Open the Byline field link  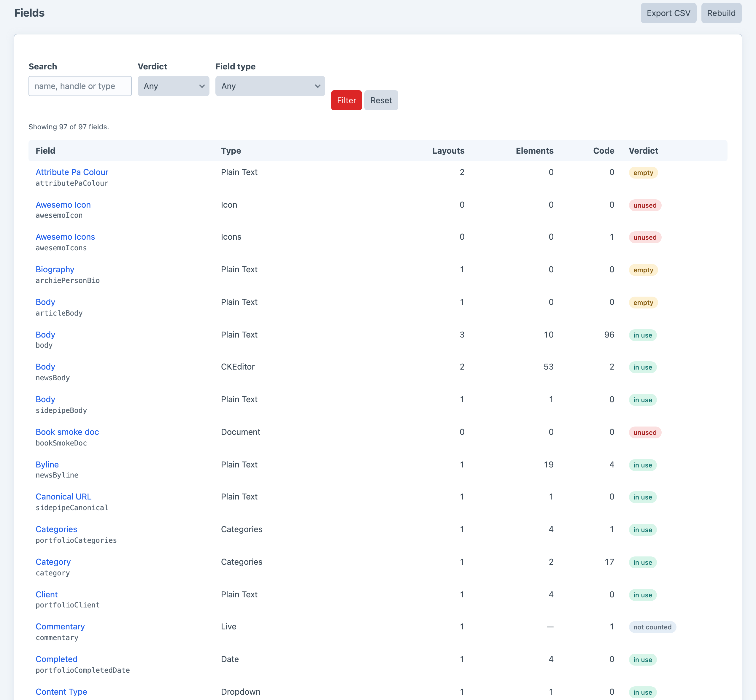[x=47, y=464]
